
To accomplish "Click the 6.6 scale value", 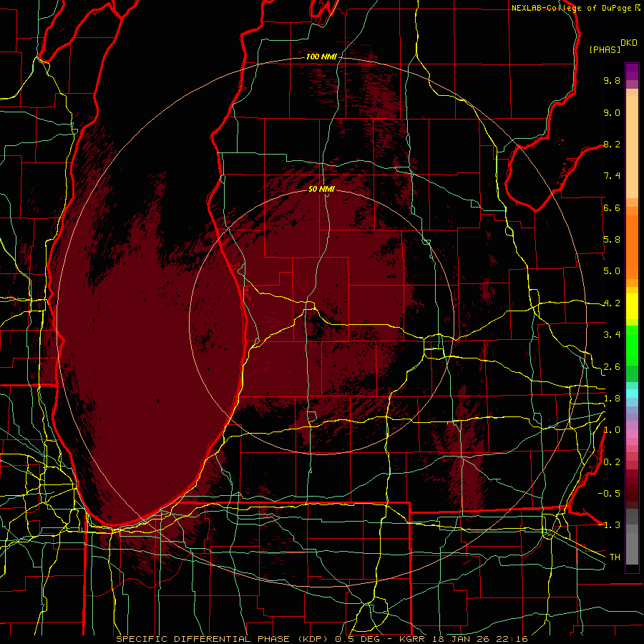I will pyautogui.click(x=612, y=208).
